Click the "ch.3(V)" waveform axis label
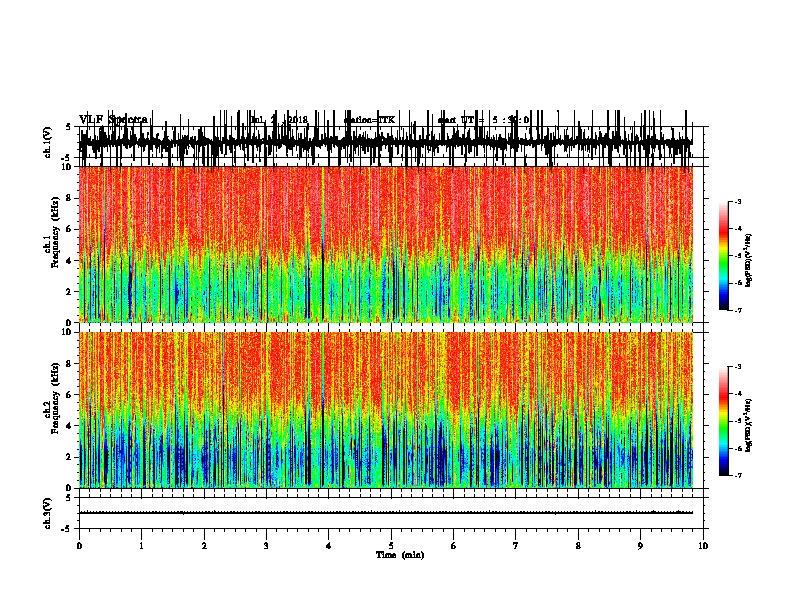 (x=47, y=513)
